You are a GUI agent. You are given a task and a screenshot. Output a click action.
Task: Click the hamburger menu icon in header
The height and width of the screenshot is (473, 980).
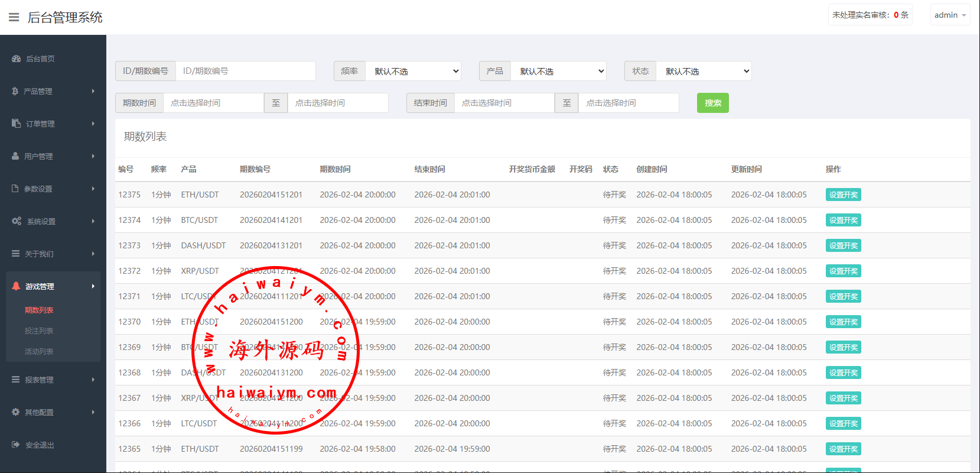pos(14,17)
